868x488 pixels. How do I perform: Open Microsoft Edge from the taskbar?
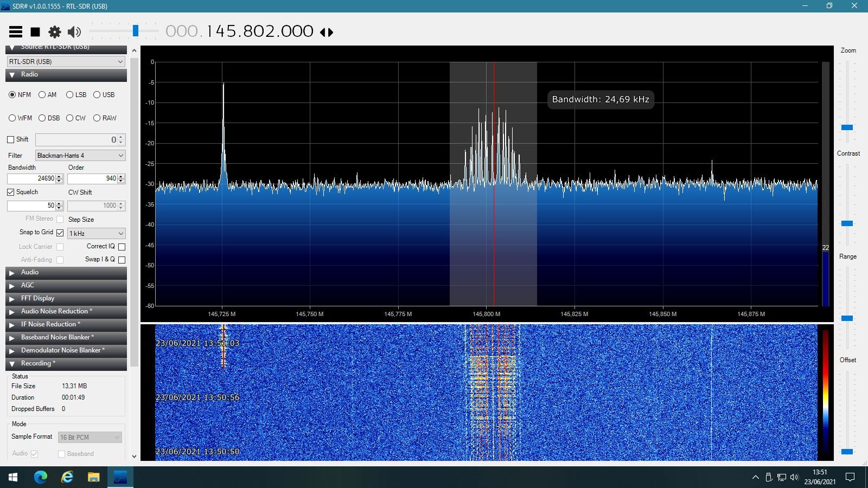pyautogui.click(x=41, y=477)
